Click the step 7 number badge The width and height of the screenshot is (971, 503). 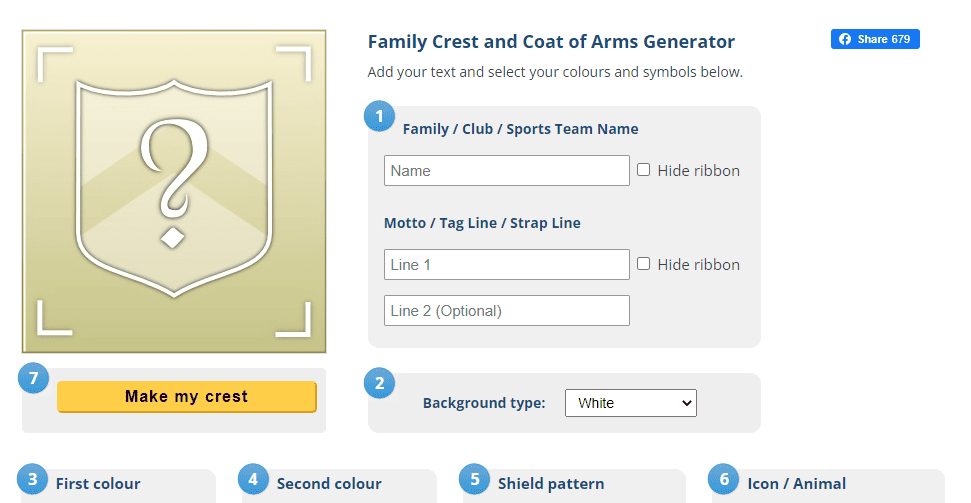[x=34, y=378]
